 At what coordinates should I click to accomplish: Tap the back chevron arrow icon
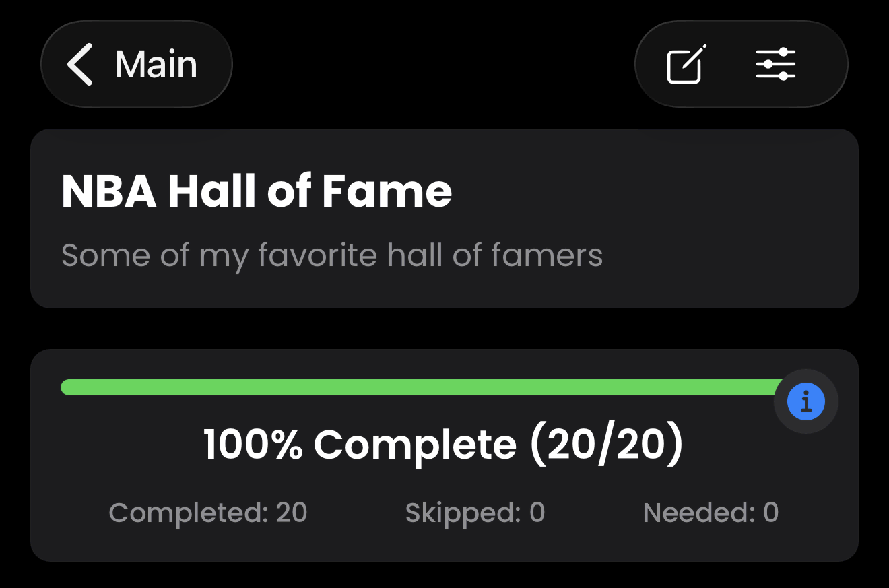[x=79, y=65]
